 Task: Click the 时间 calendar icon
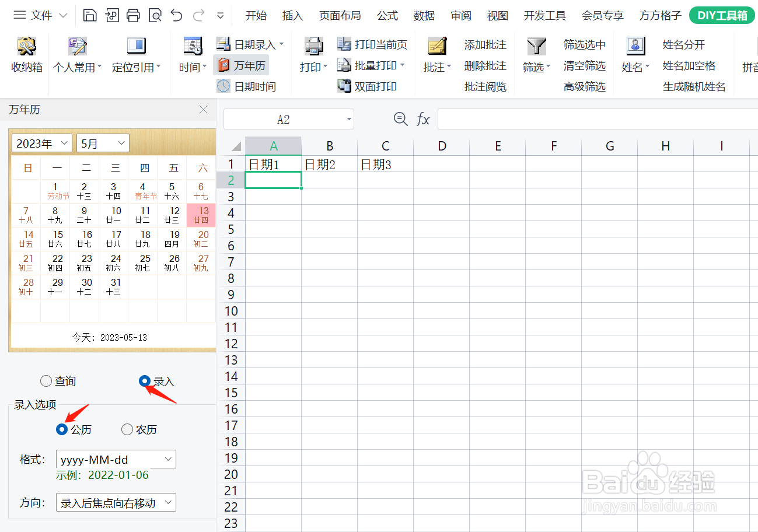click(x=193, y=46)
